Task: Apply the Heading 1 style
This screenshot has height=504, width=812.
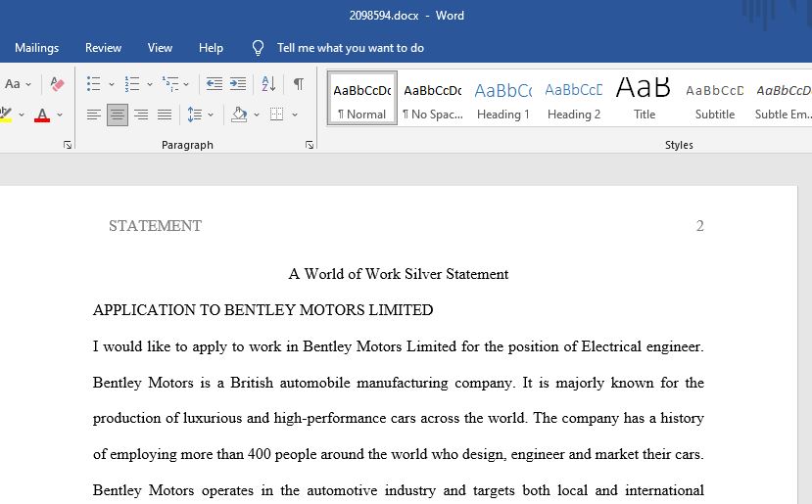Action: 502,98
